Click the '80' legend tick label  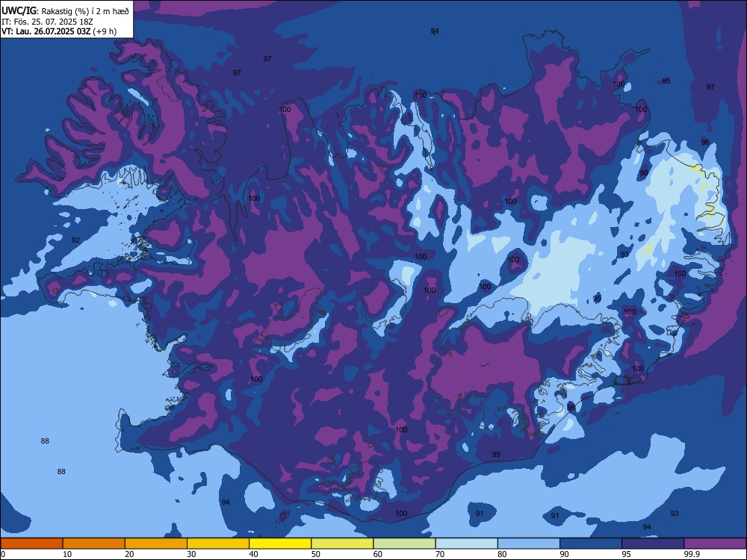[x=502, y=554]
